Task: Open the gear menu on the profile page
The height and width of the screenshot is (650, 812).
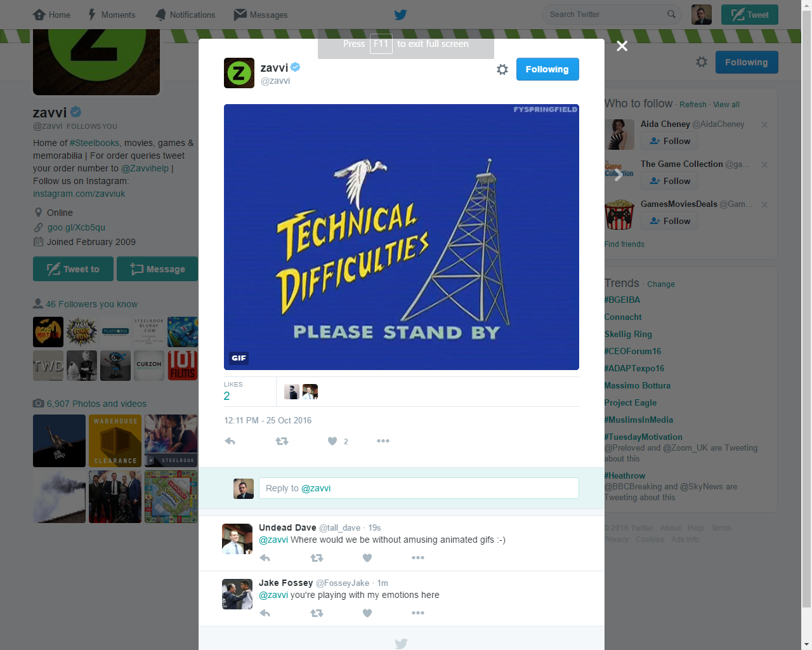Action: point(702,62)
